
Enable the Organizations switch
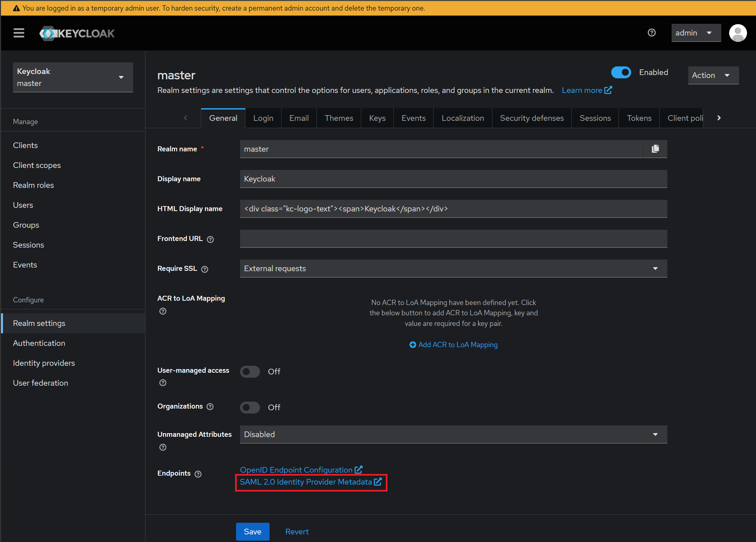(250, 407)
